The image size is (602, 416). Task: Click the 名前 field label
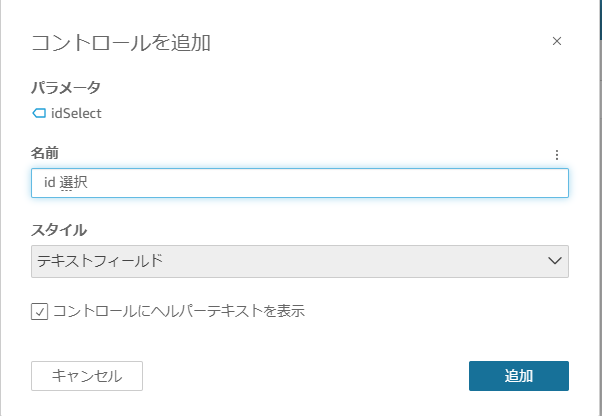coord(46,152)
